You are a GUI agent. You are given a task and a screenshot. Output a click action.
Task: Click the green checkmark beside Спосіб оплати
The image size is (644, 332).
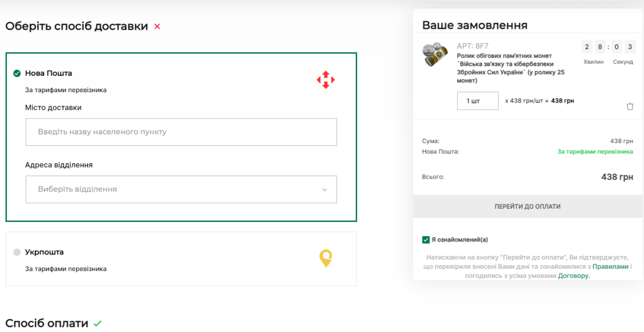coord(97,323)
